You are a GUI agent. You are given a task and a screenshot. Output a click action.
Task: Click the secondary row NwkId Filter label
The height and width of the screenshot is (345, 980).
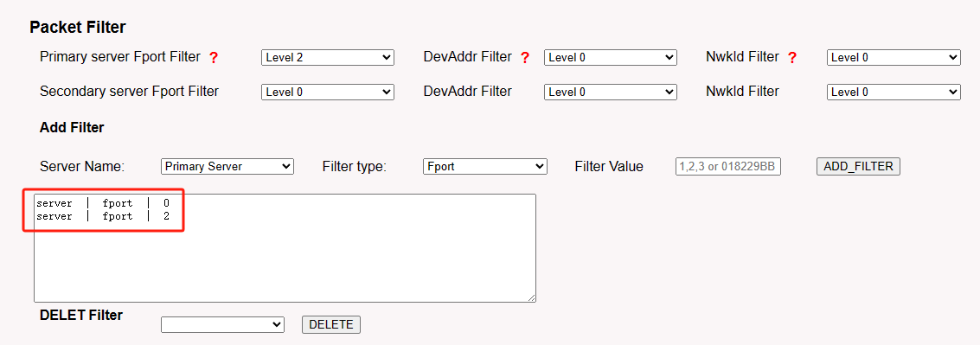[742, 92]
